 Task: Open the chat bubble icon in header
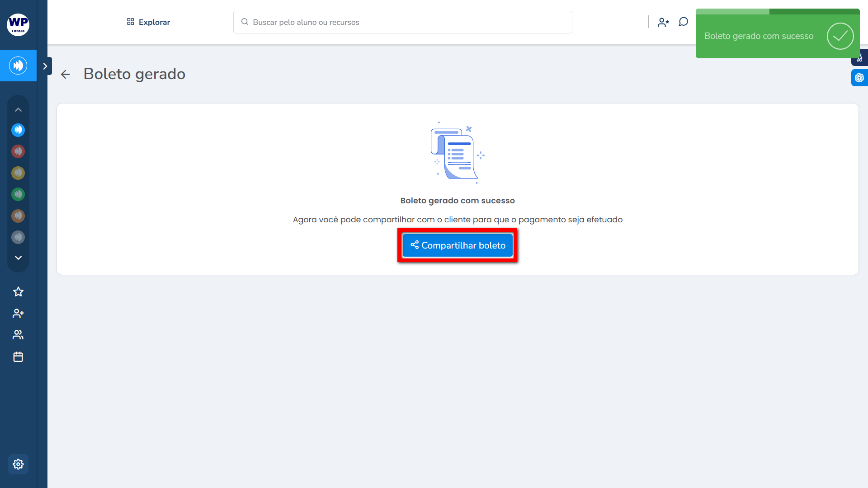tap(683, 22)
